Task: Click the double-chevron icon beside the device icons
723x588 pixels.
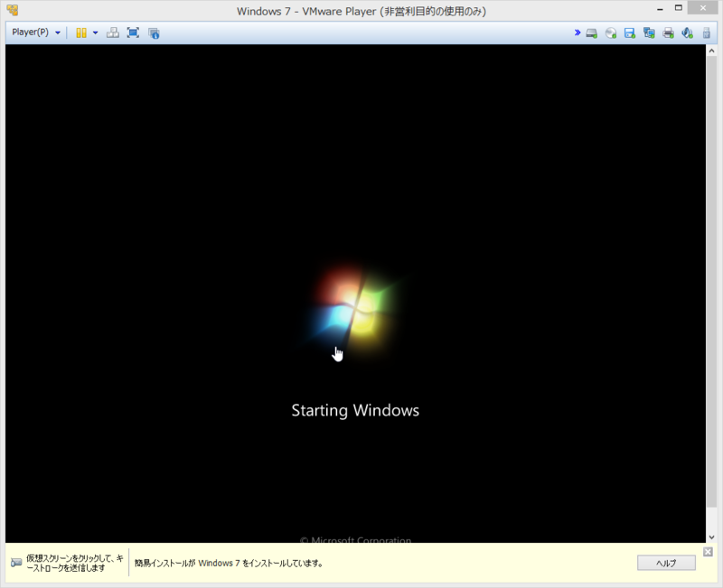Action: pos(577,33)
